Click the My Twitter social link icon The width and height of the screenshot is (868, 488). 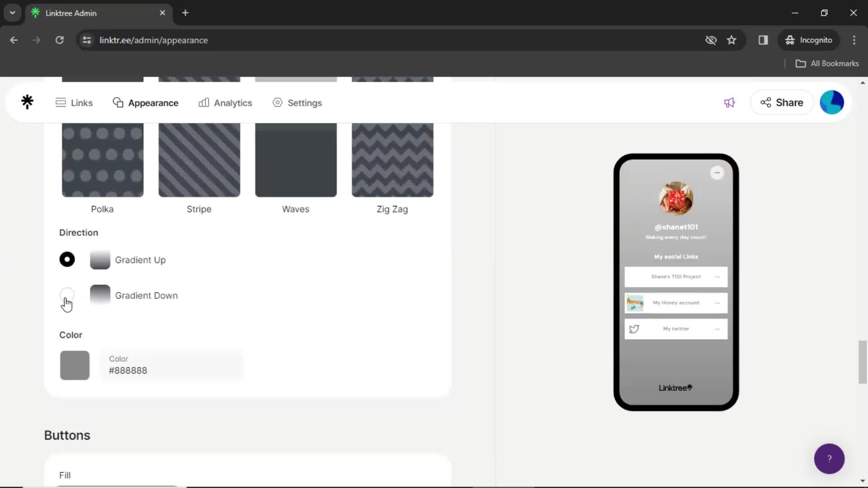tap(634, 329)
